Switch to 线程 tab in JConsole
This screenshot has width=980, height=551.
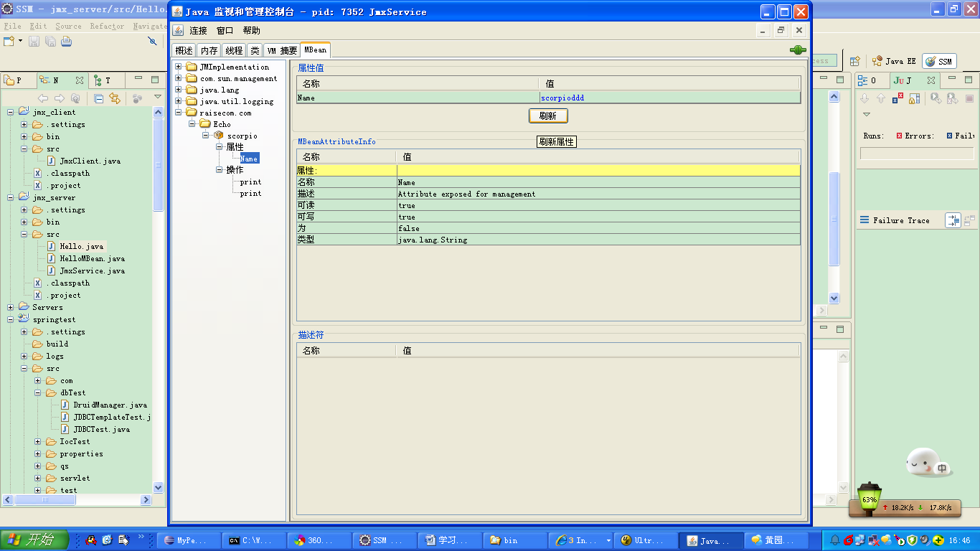234,50
